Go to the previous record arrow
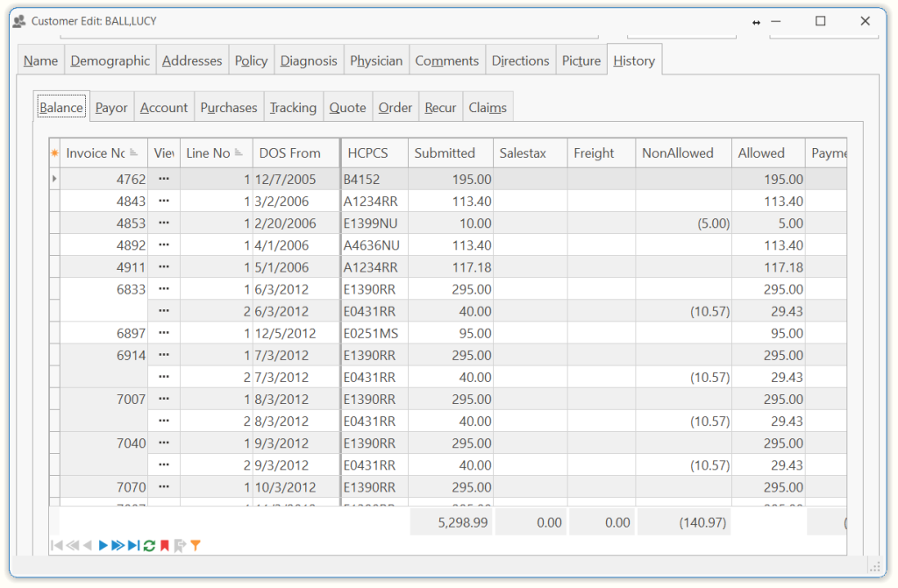The height and width of the screenshot is (588, 898). [88, 545]
